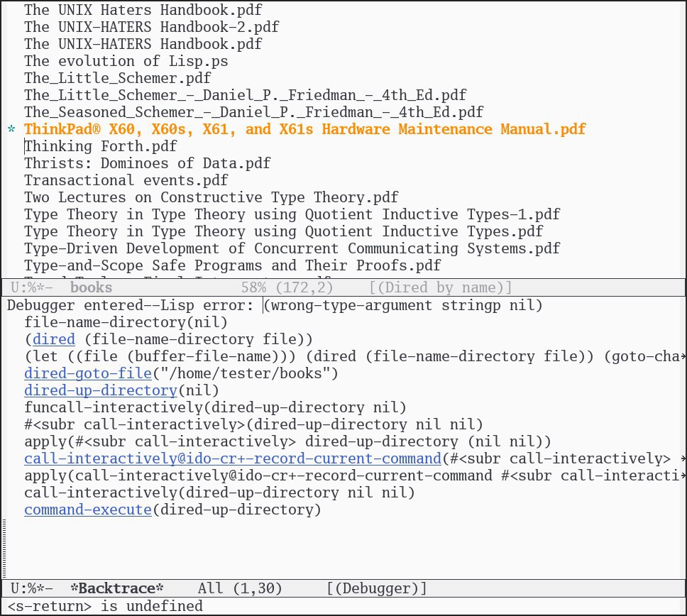The image size is (687, 616).
Task: Click the U:%*- status in books mode line
Action: click(31, 288)
